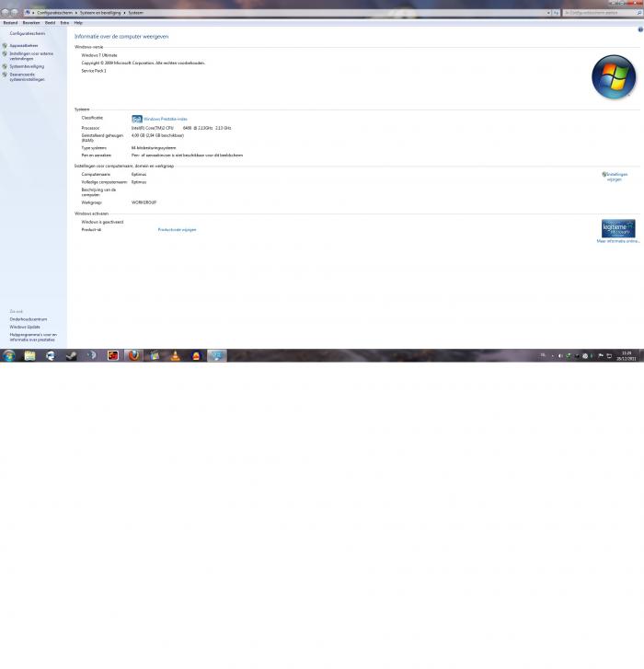Viewport: 644px width, 669px height.
Task: Open the Extra menu
Action: [64, 23]
